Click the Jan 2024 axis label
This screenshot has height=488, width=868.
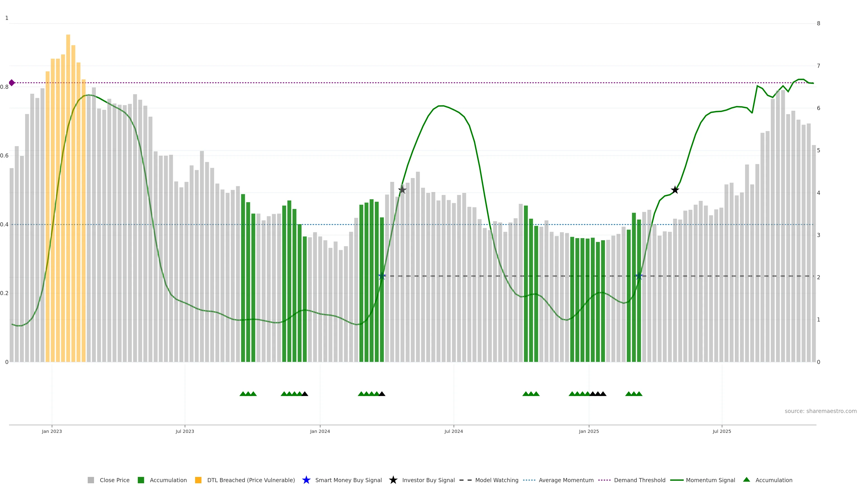[320, 432]
